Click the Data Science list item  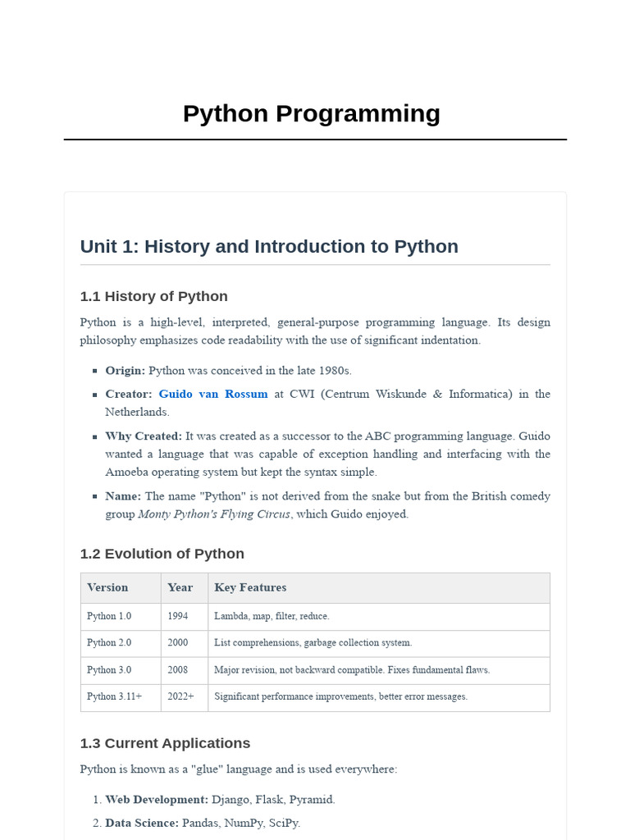pos(203,822)
